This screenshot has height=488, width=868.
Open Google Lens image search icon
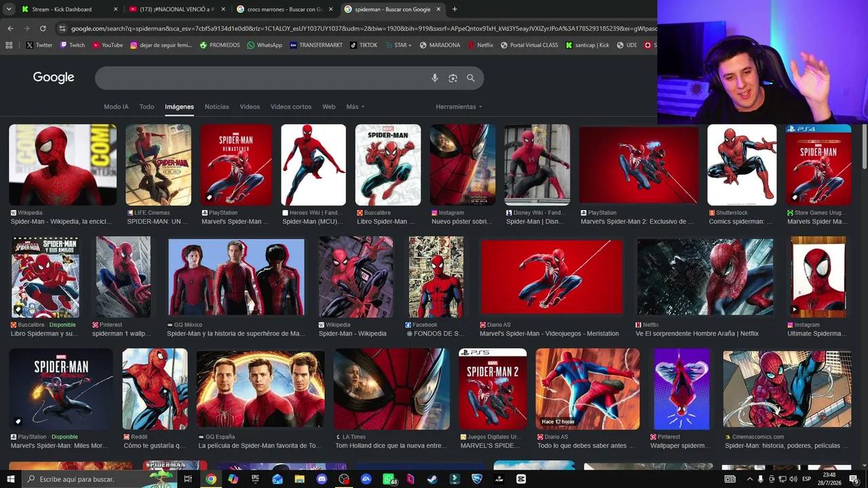coord(453,78)
